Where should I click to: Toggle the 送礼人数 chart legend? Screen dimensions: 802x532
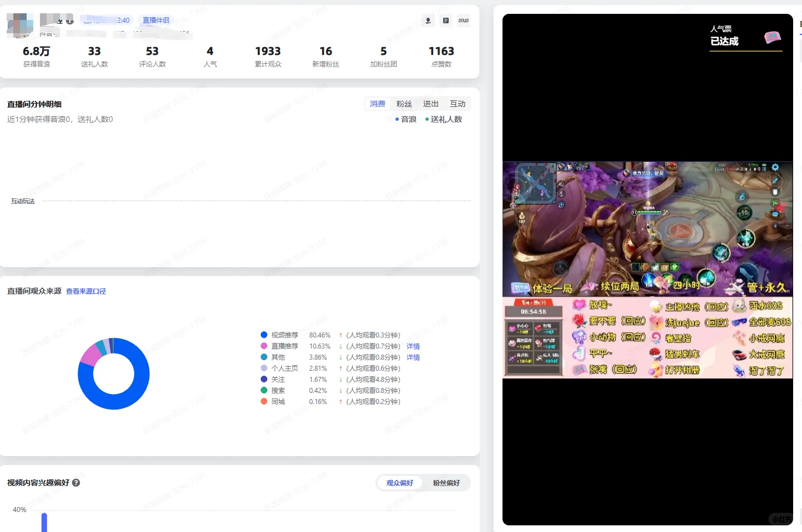444,119
